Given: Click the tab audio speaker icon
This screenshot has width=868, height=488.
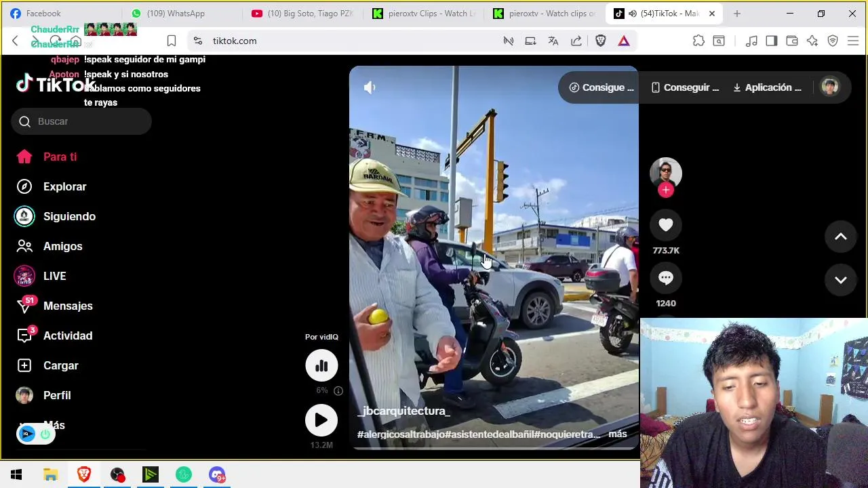Looking at the screenshot, I should click(x=632, y=14).
